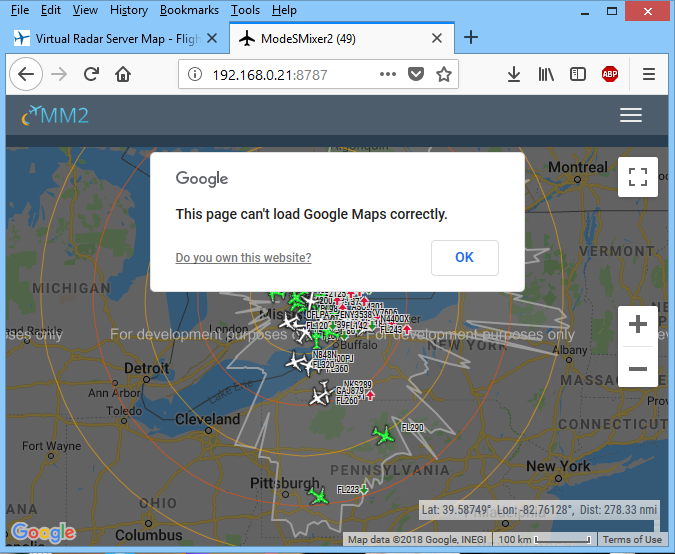Image resolution: width=675 pixels, height=554 pixels.
Task: Open page actions three-dot menu
Action: (x=388, y=74)
